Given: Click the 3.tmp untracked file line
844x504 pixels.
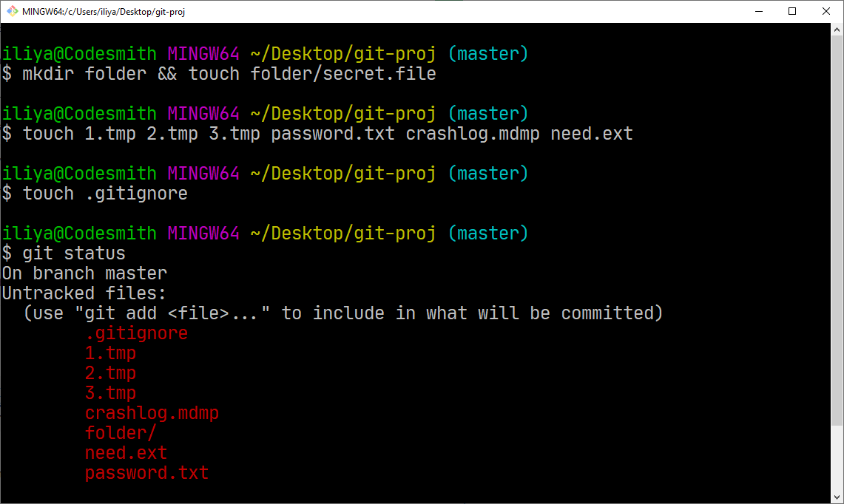Looking at the screenshot, I should pos(110,392).
